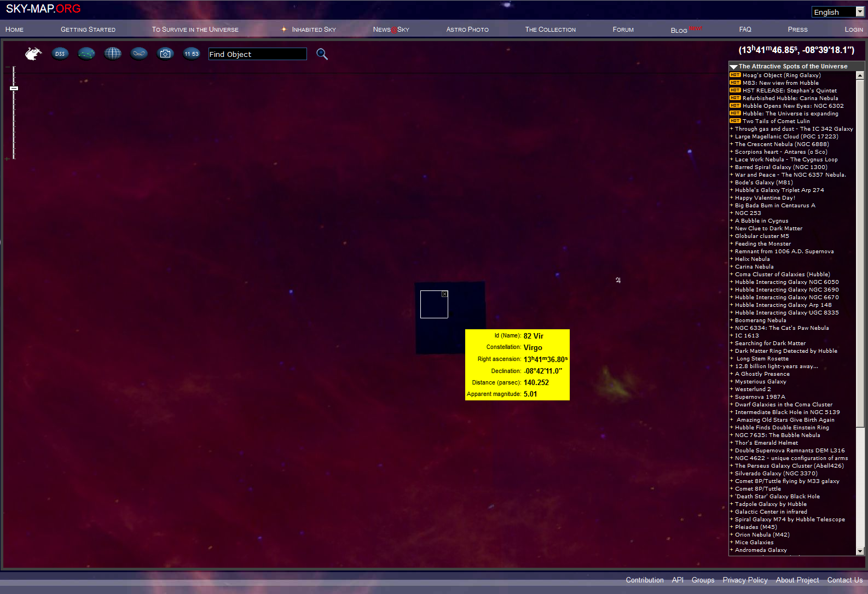Open Hoag's Object (Ring Galaxy) entry
This screenshot has height=594, width=868.
tap(782, 75)
